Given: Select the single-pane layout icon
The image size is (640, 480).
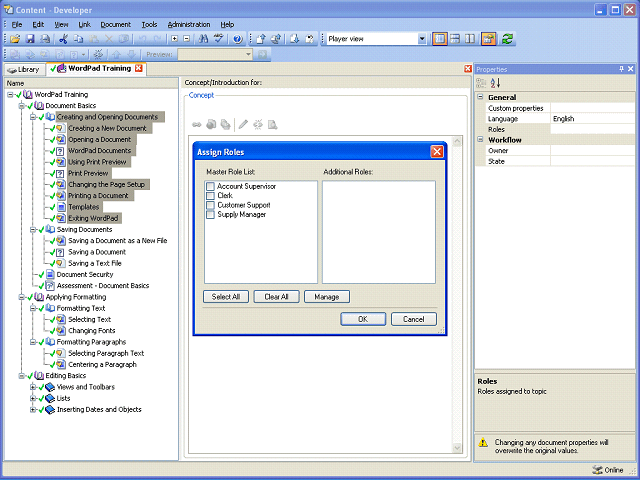Looking at the screenshot, I should tap(440, 39).
